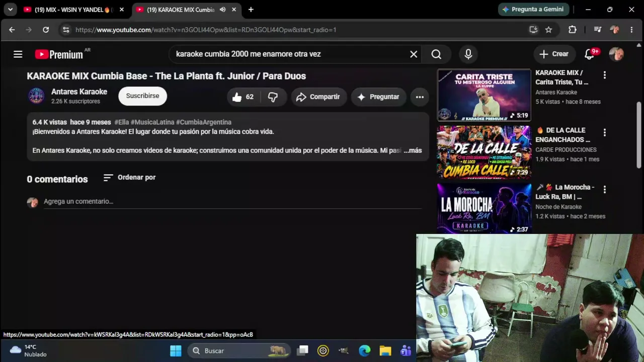Subscribe to Antares Karaoke with Suscribirse
644x362 pixels.
tap(142, 96)
